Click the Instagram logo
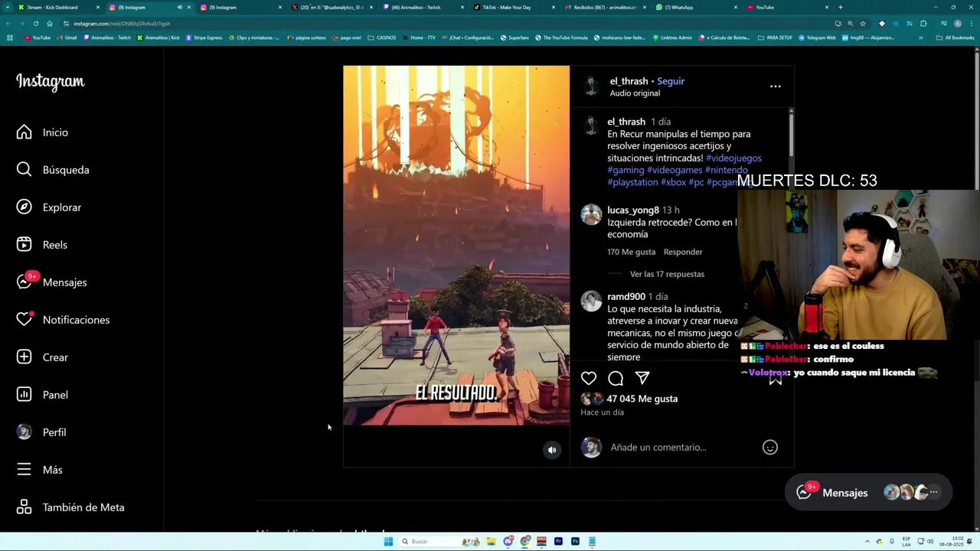 coord(51,82)
